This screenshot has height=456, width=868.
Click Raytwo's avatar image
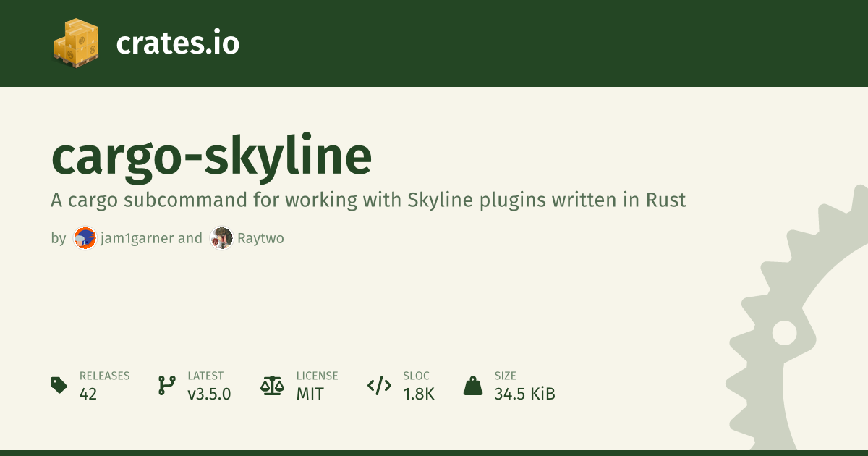[x=221, y=238]
